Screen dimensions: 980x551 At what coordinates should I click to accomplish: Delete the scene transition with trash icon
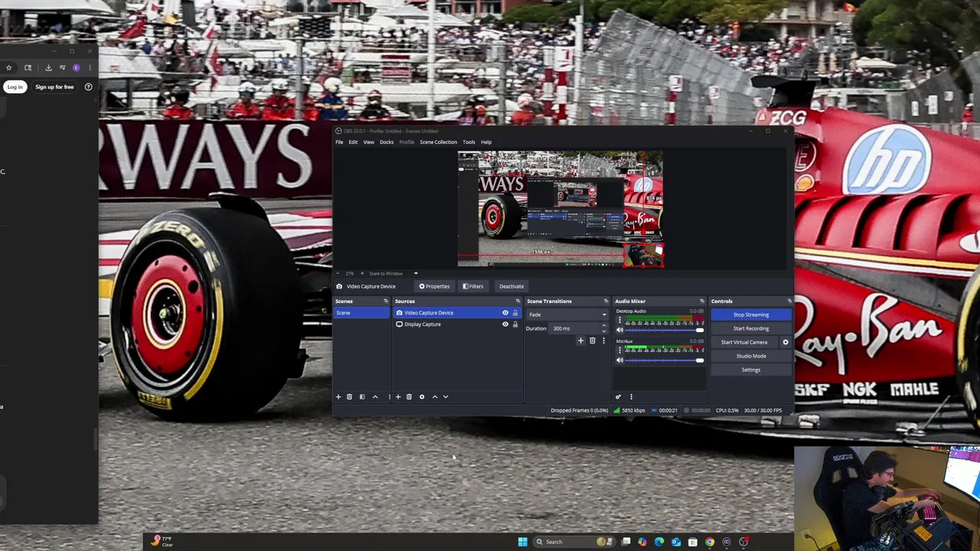pyautogui.click(x=592, y=341)
